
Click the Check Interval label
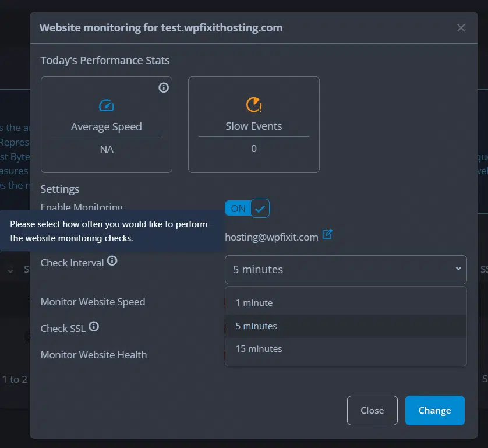click(72, 263)
